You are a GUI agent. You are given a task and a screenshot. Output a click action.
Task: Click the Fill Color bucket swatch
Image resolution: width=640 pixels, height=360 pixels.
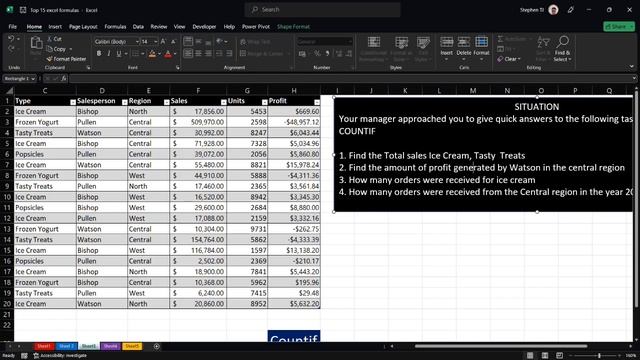152,54
